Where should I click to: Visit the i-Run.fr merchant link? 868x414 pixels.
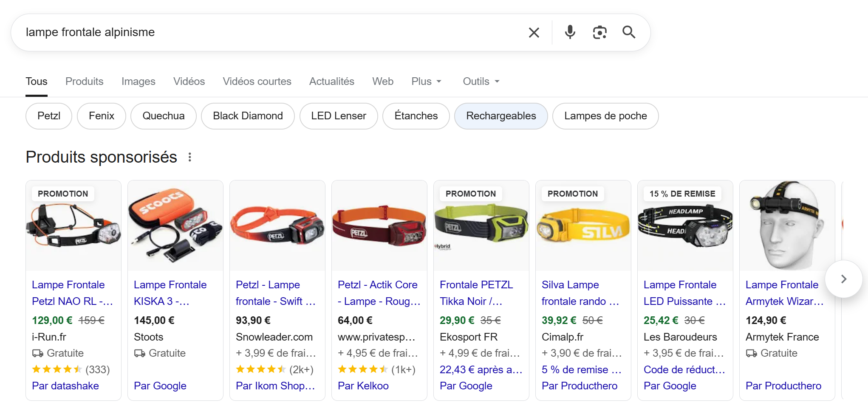(x=48, y=337)
